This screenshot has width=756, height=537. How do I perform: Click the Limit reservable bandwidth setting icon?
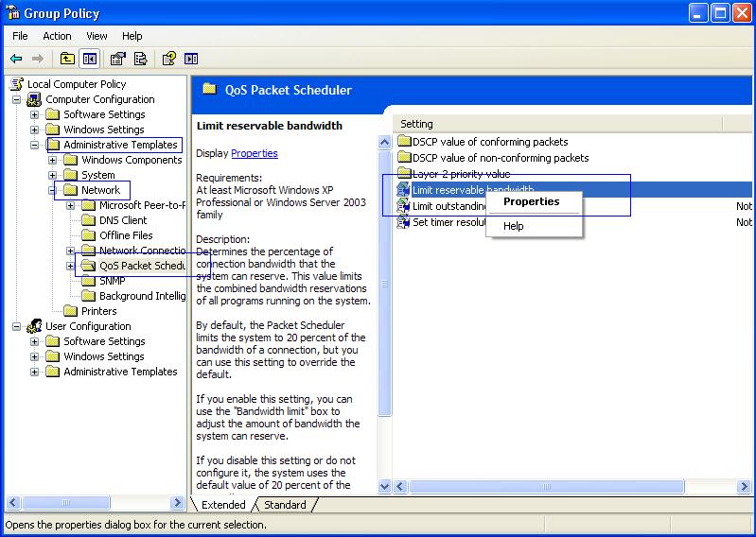[403, 190]
